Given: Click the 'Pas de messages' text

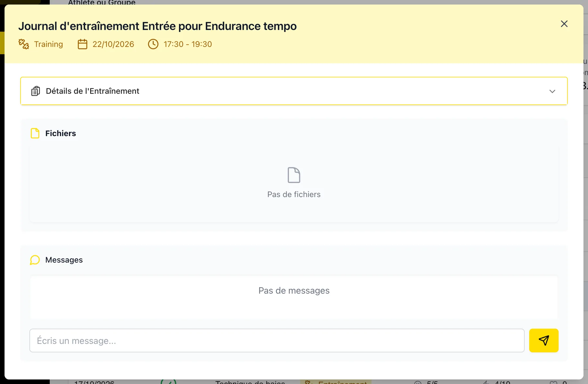Looking at the screenshot, I should 294,291.
